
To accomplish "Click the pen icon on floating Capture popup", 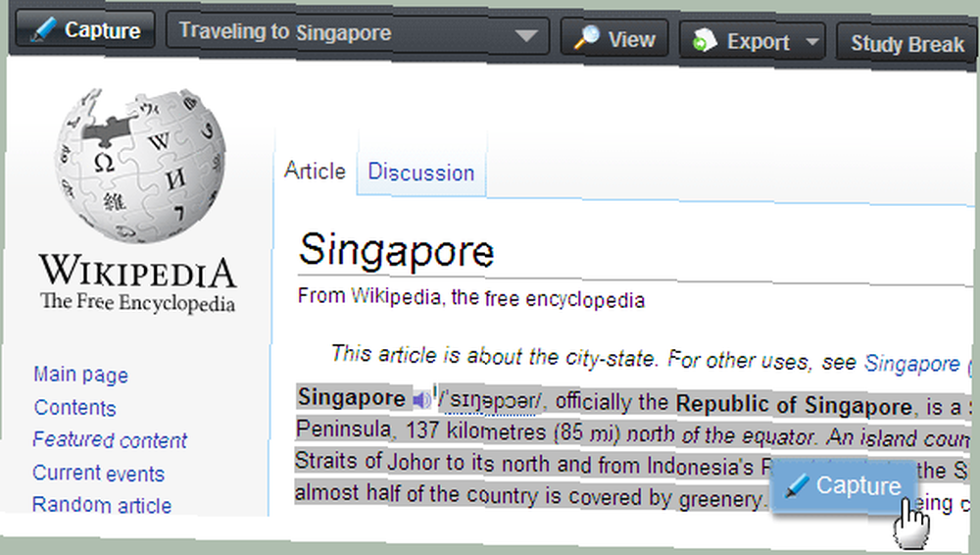I will coord(797,485).
